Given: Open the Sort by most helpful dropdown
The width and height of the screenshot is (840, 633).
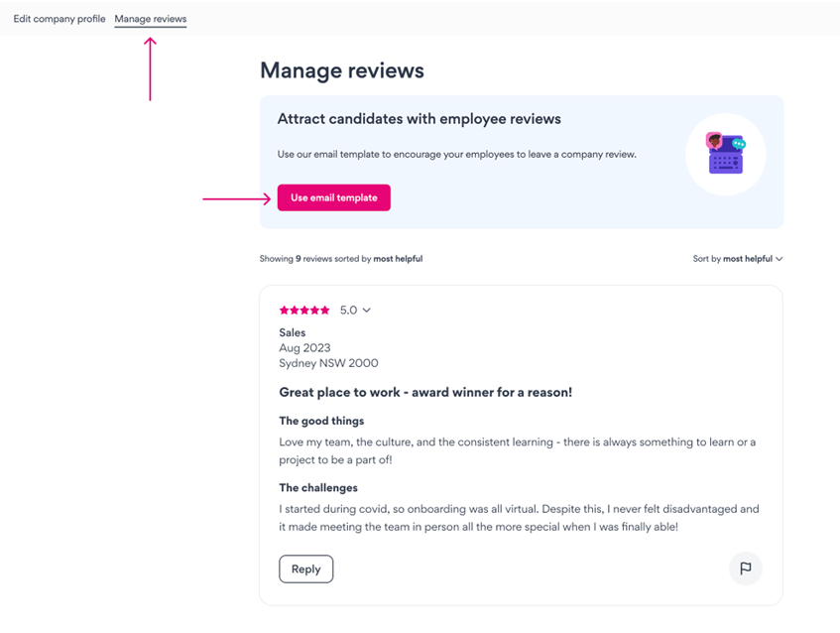Looking at the screenshot, I should (x=738, y=259).
